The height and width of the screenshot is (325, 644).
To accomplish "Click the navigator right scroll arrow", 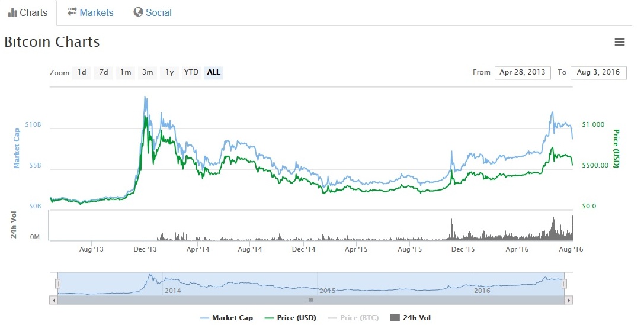I will click(568, 300).
